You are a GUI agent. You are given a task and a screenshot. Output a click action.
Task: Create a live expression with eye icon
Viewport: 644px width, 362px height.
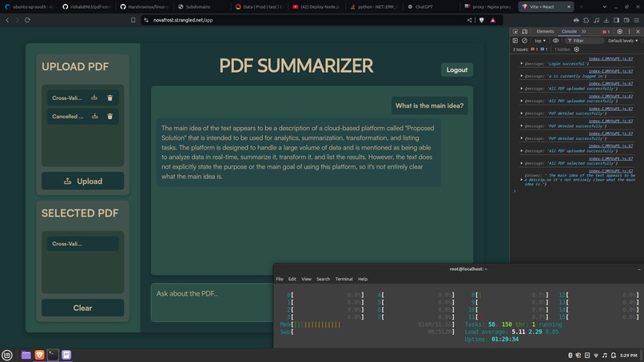pos(555,41)
